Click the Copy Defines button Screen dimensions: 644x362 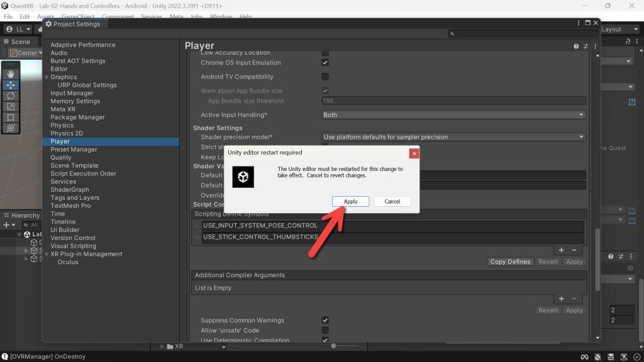tap(510, 262)
